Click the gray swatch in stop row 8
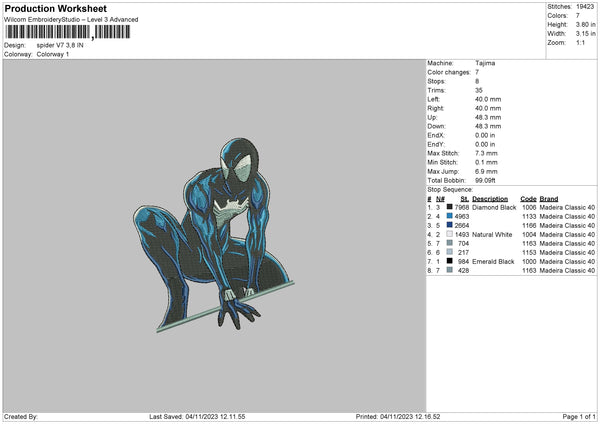The image size is (600, 424). (x=450, y=270)
